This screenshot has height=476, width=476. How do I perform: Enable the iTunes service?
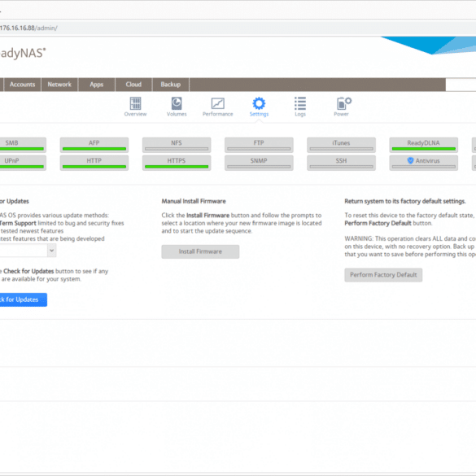pyautogui.click(x=341, y=145)
